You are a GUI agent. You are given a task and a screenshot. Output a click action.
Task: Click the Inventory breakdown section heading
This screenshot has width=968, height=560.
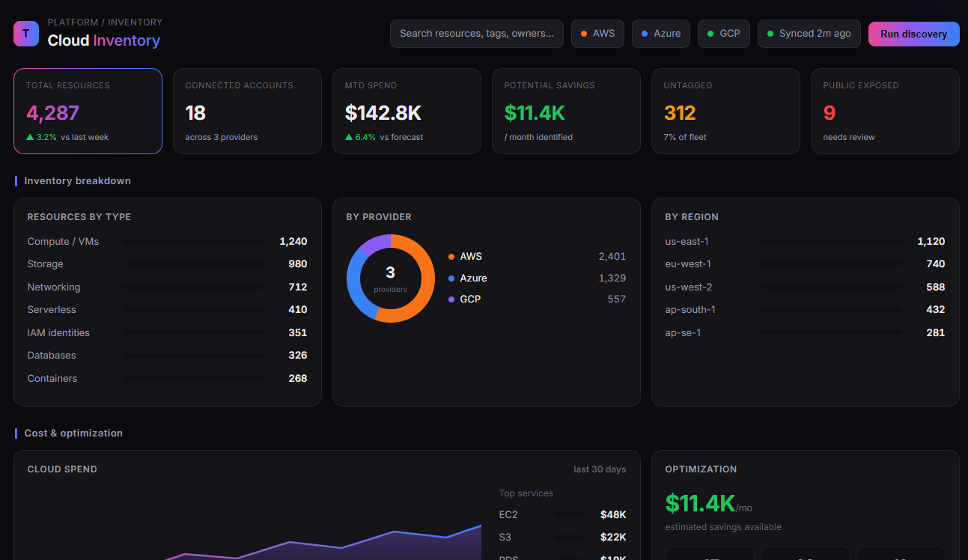pos(78,180)
